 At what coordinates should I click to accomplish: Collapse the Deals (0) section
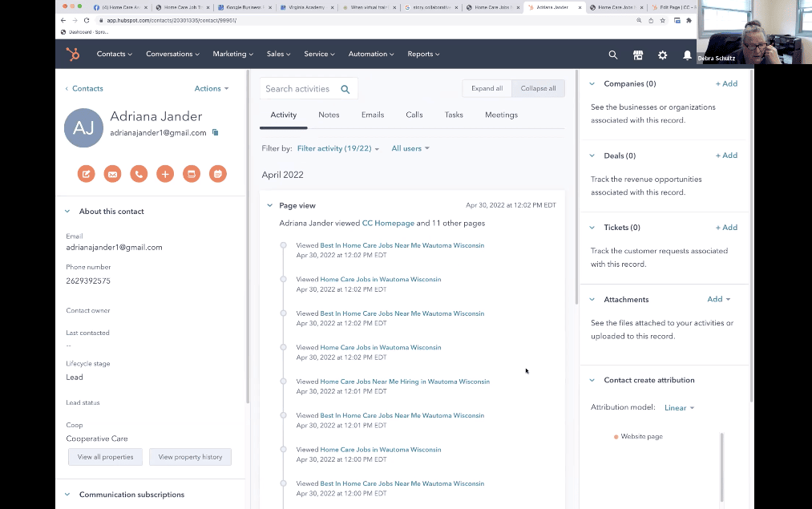click(592, 156)
